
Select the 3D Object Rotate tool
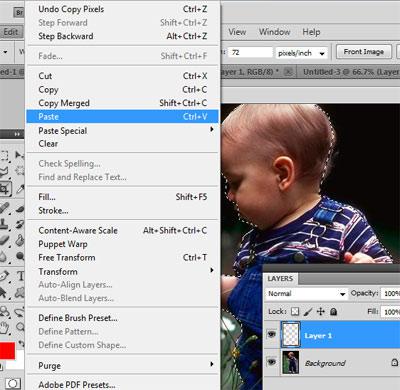click(x=4, y=312)
